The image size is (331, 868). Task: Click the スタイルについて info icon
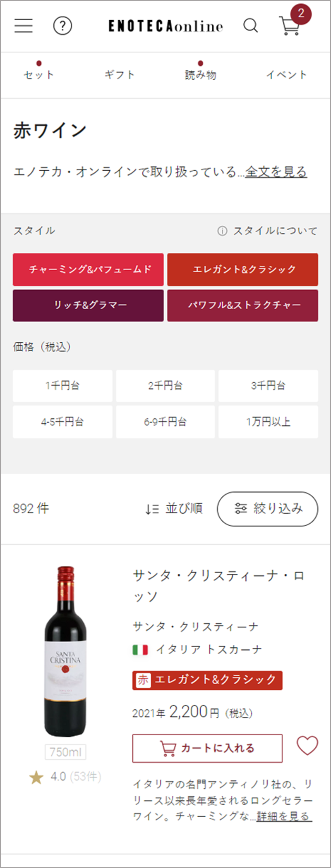click(222, 231)
